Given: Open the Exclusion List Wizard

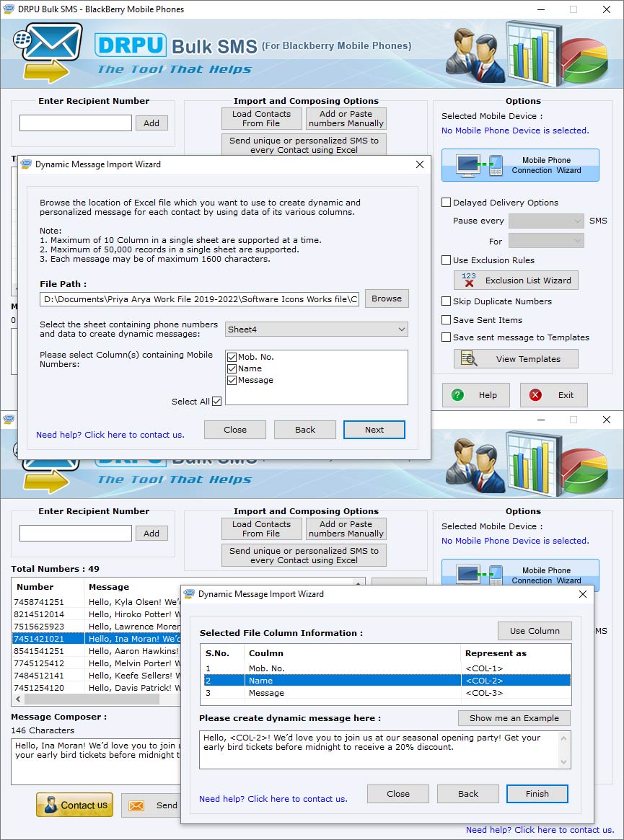Looking at the screenshot, I should point(515,280).
